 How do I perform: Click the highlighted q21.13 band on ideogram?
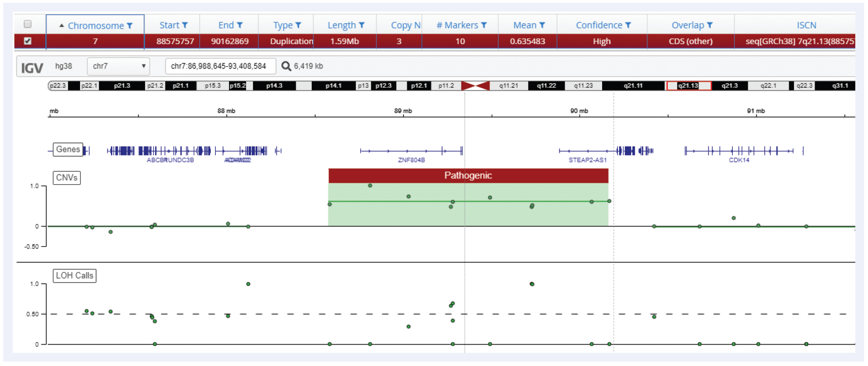(688, 86)
